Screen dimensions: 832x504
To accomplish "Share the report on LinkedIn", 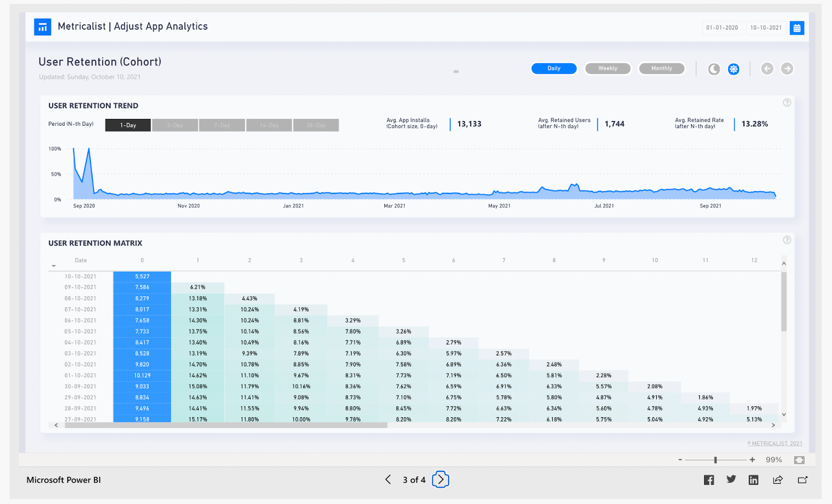I will click(x=753, y=480).
